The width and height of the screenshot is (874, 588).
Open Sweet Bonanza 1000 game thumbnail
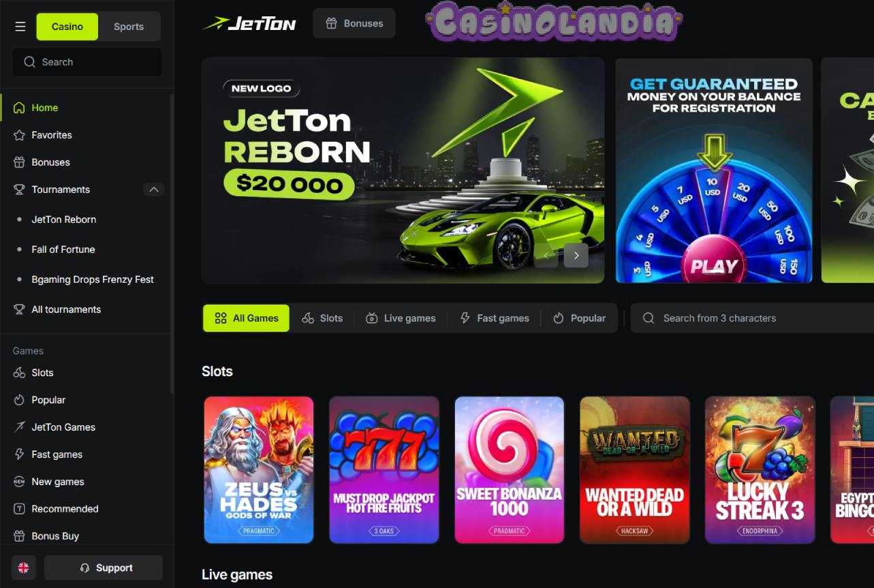pos(510,470)
